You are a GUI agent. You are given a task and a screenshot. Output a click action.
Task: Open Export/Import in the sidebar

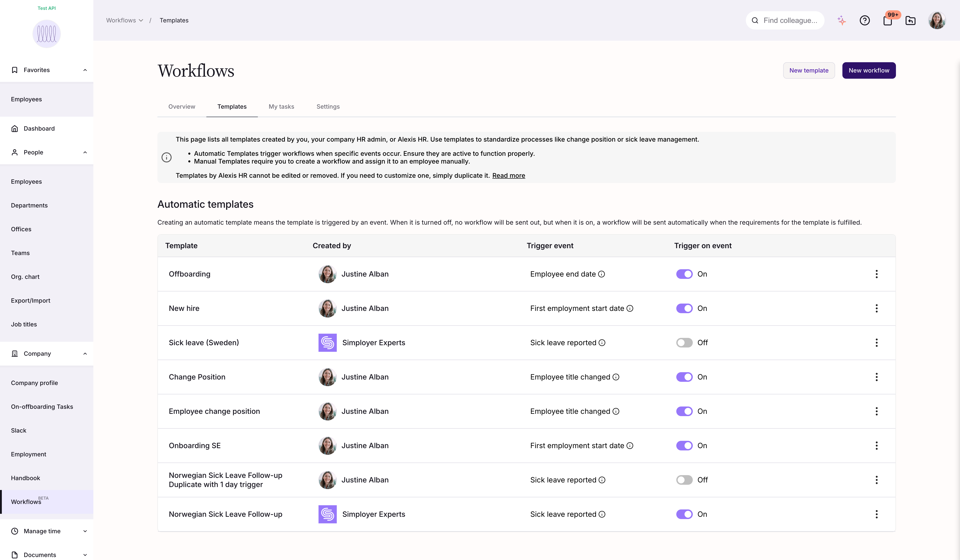(x=30, y=301)
